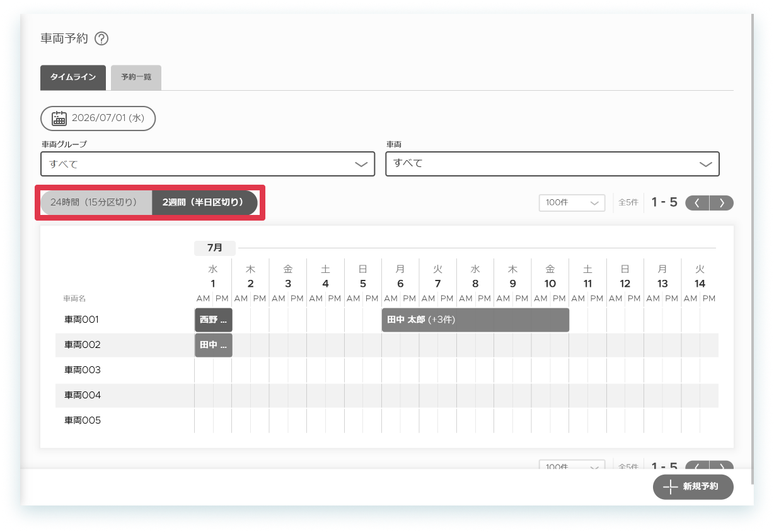Select the 車両001 row label
This screenshot has height=532, width=774.
point(82,320)
